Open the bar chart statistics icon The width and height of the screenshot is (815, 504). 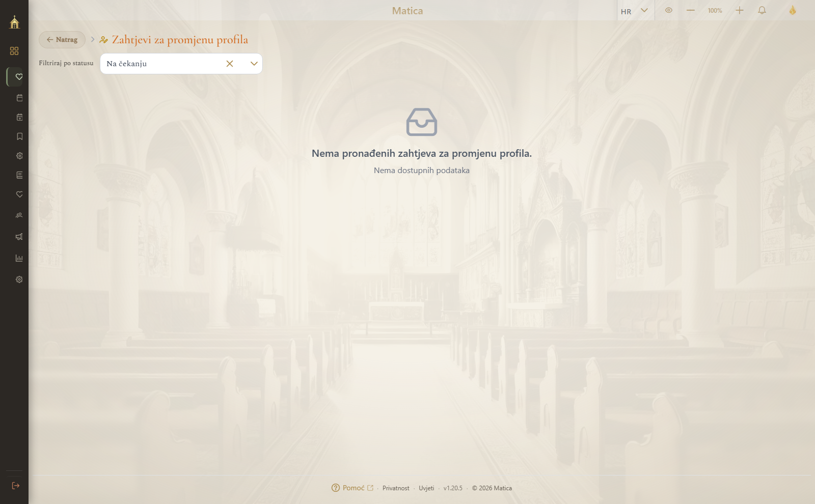click(19, 258)
